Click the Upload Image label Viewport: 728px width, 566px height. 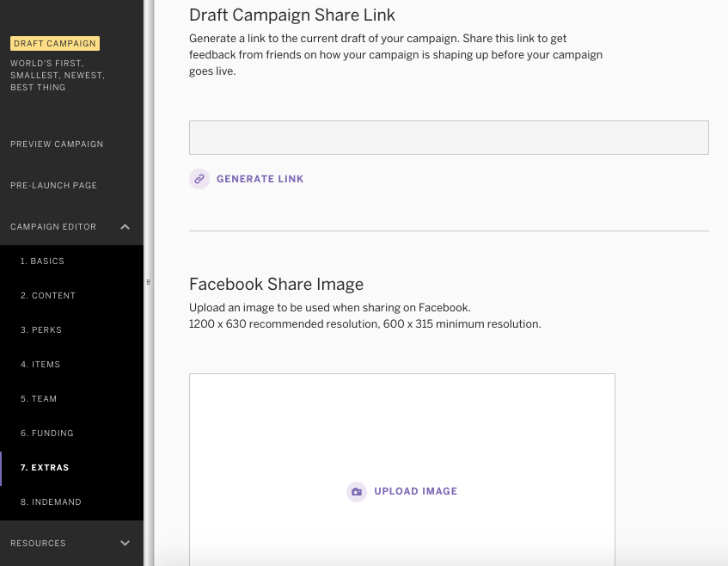tap(415, 491)
